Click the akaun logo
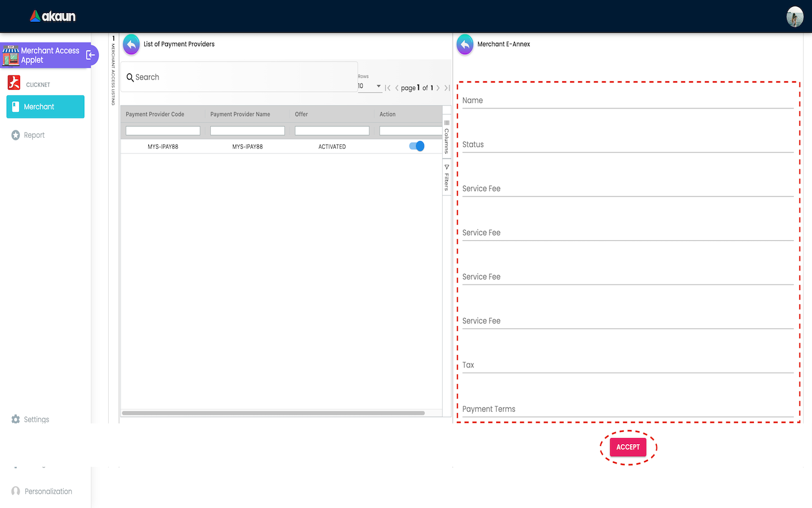The width and height of the screenshot is (812, 508). 52,16
